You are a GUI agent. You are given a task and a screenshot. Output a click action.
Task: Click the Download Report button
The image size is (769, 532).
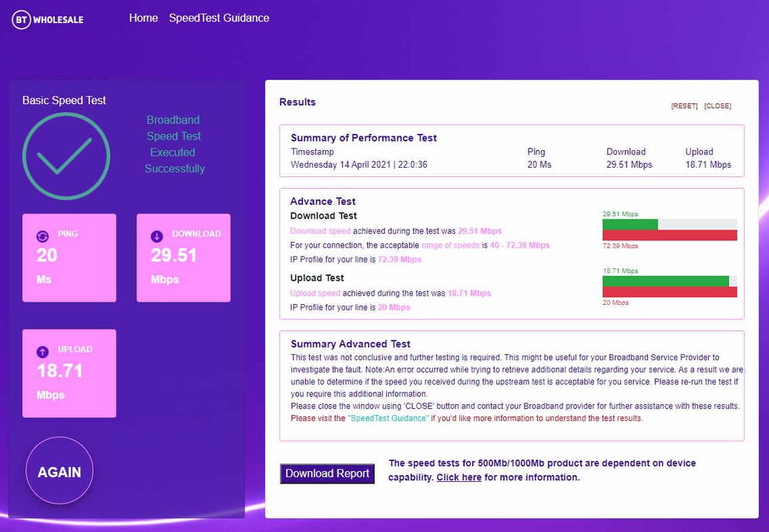[327, 473]
